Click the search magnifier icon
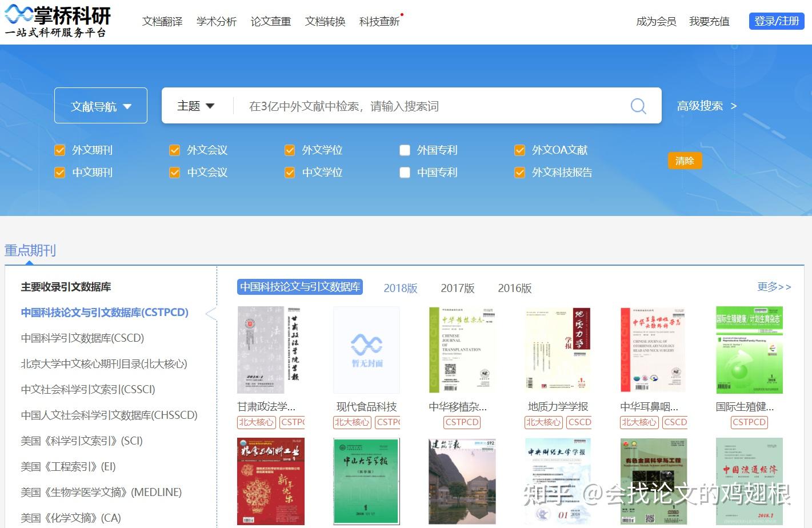Screen dimensions: 812x528 638,106
